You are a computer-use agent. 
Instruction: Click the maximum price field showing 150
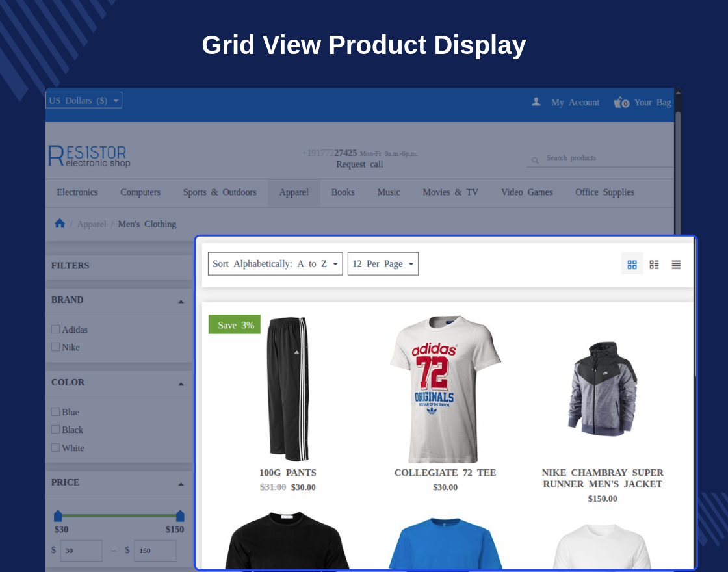(x=155, y=551)
